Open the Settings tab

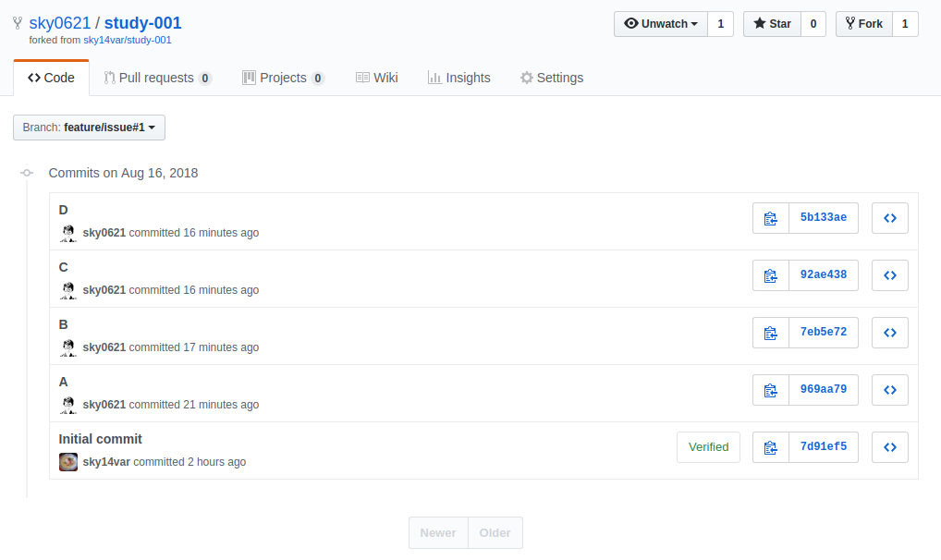point(552,78)
